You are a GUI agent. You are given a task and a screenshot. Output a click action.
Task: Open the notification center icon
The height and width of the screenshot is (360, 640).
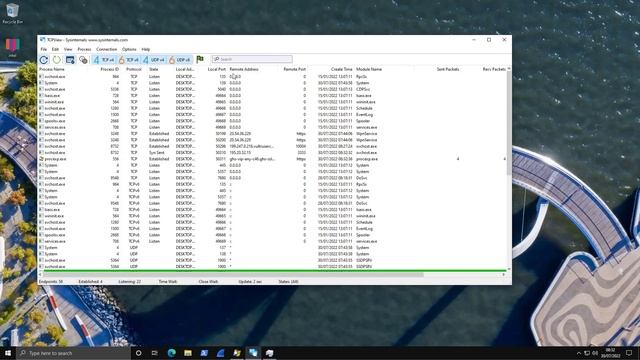(629, 353)
